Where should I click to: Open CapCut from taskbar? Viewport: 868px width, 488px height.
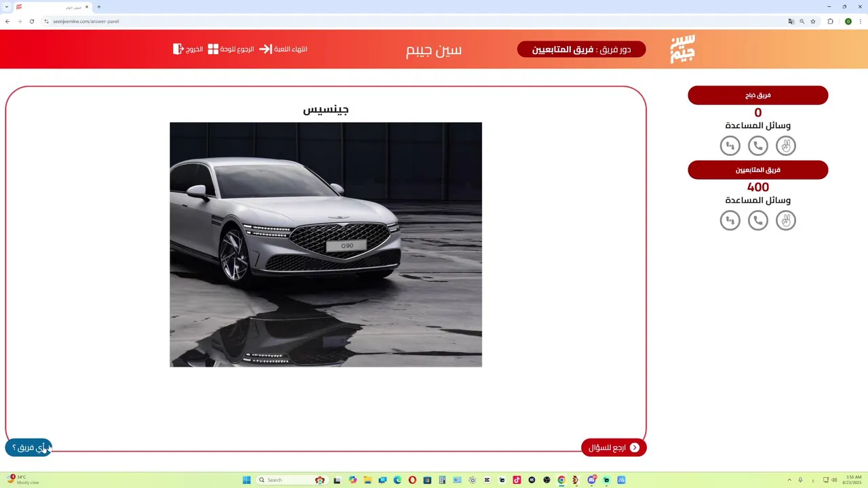click(487, 480)
